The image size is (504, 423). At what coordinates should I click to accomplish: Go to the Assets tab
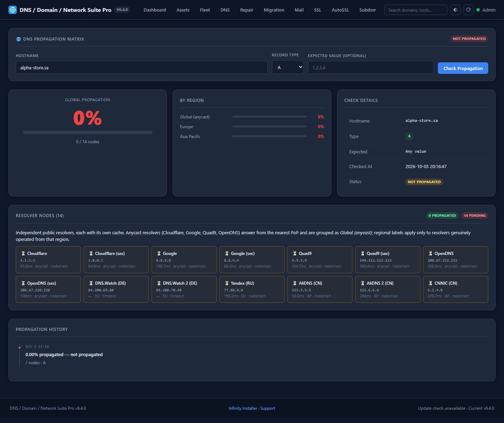(183, 10)
